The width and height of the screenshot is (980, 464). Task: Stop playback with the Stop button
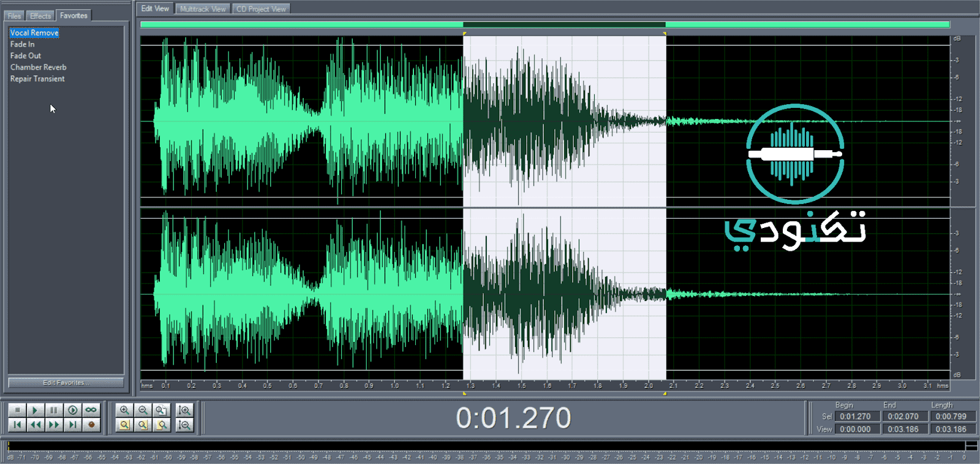pos(17,410)
